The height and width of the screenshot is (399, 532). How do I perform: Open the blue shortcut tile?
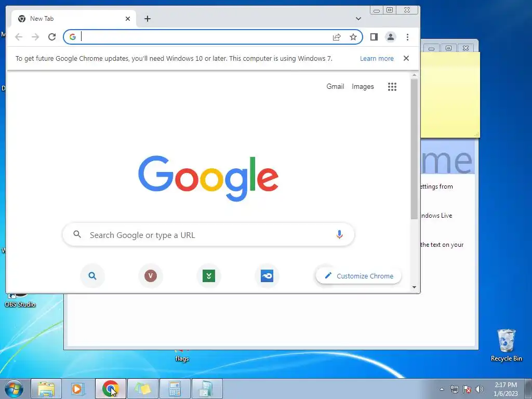tap(267, 276)
